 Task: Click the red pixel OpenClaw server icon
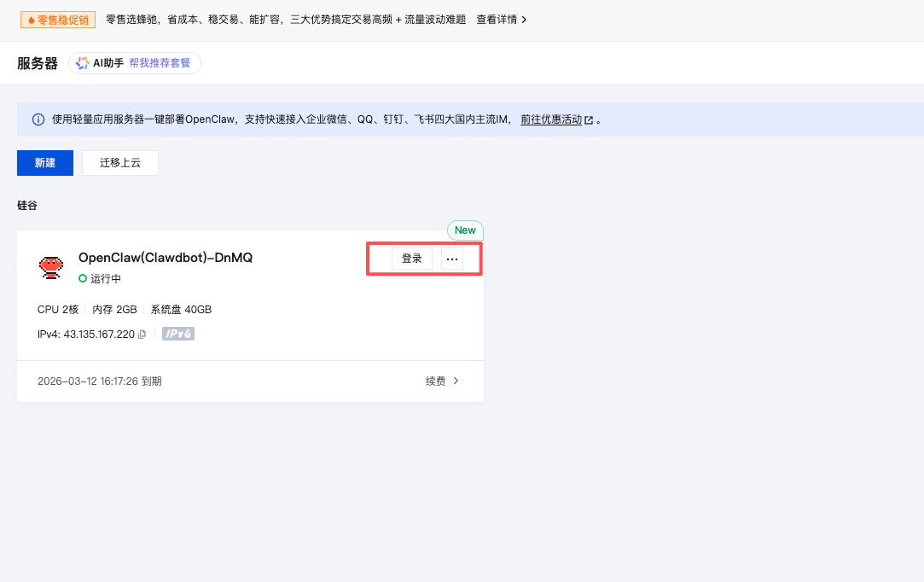[x=51, y=267]
